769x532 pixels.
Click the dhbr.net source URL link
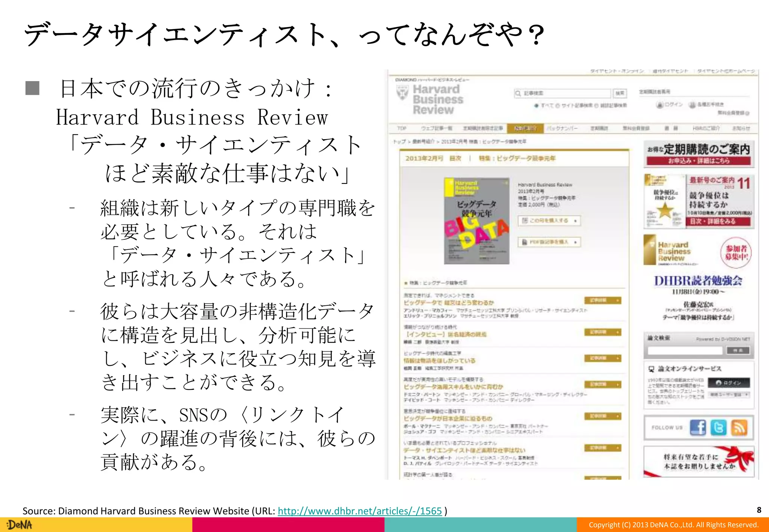360,511
